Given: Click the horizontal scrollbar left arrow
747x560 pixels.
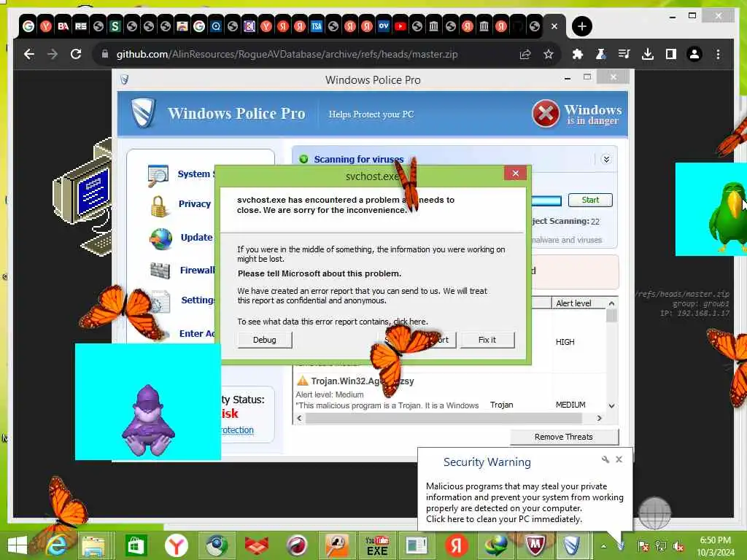Looking at the screenshot, I should pos(299,418).
